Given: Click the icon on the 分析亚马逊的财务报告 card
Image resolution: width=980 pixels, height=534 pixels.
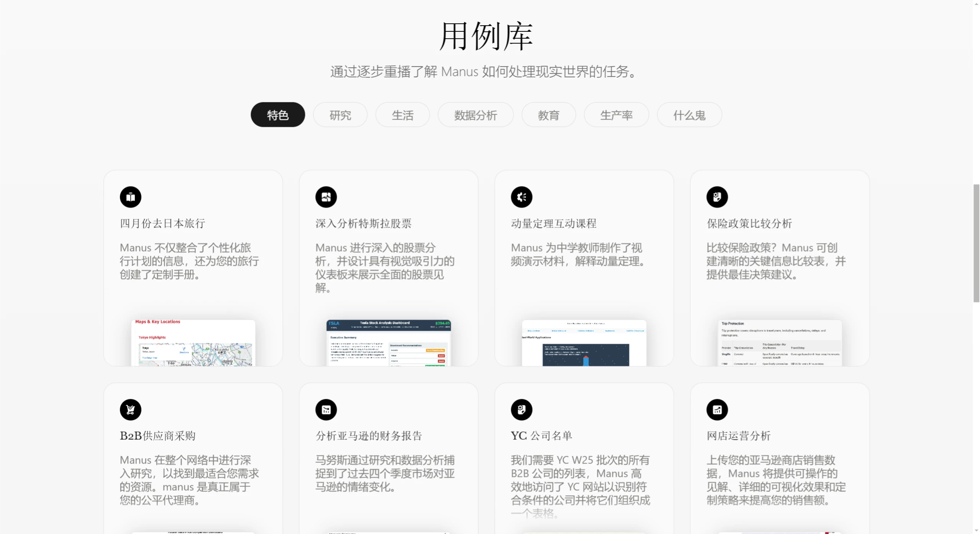Looking at the screenshot, I should [326, 410].
